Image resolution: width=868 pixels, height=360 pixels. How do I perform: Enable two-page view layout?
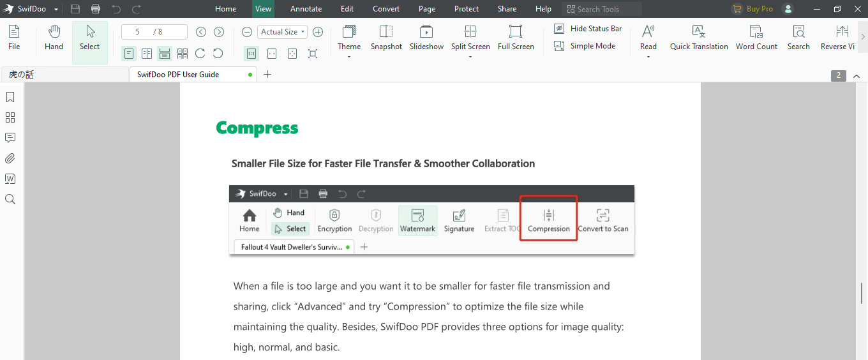coord(147,54)
